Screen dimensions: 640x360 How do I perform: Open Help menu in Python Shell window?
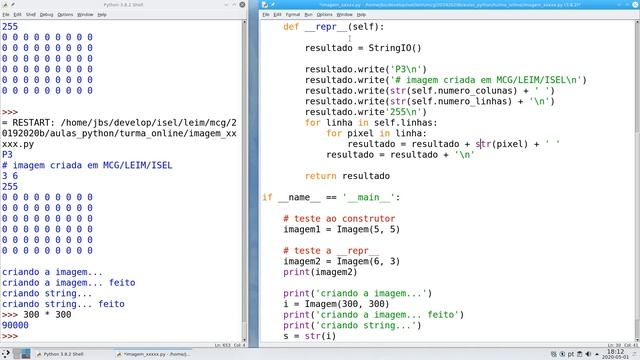point(102,14)
